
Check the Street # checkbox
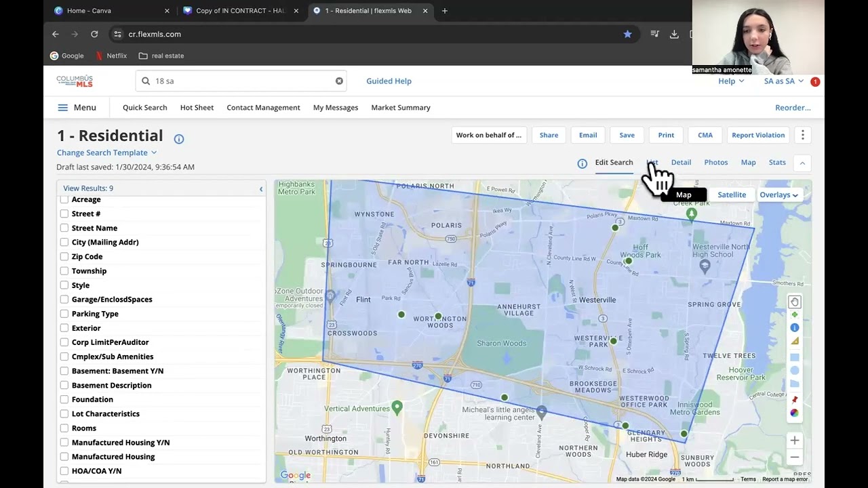coord(64,213)
